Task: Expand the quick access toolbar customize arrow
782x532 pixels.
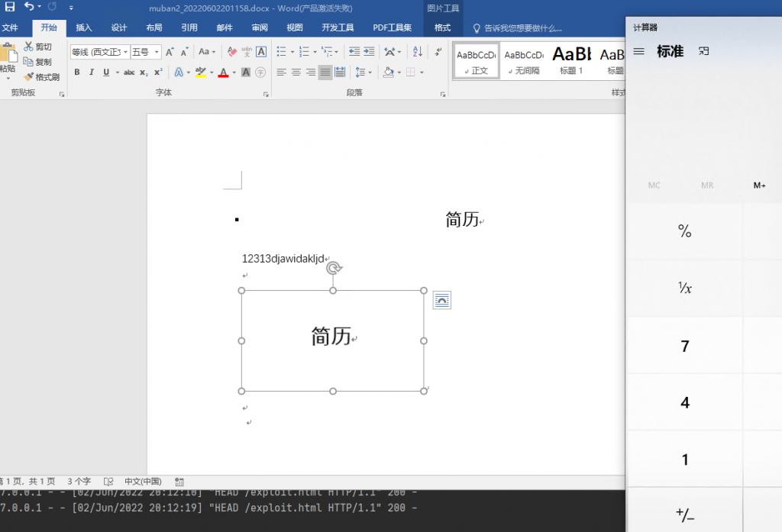Action: click(x=71, y=8)
